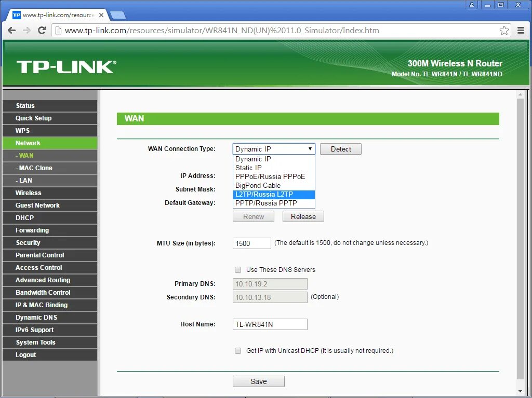Click the MTU Size input field
Screen dimensions: 532x398
tap(252, 243)
